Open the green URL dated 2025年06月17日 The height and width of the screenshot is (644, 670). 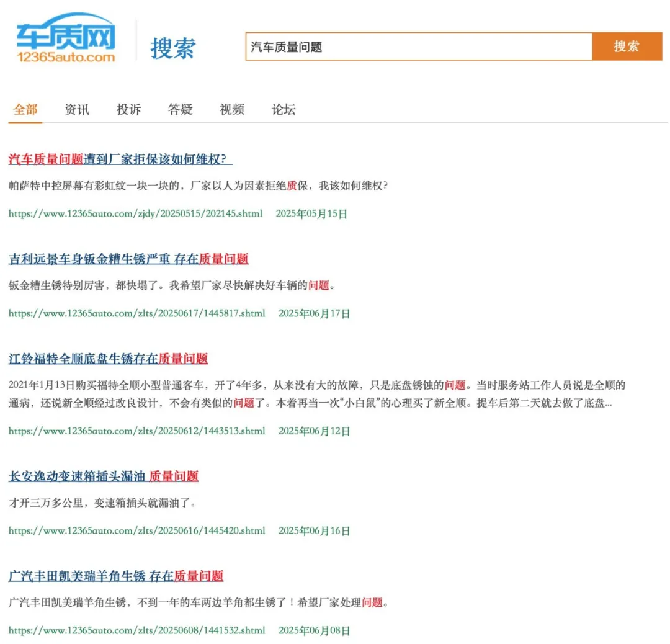(x=136, y=314)
